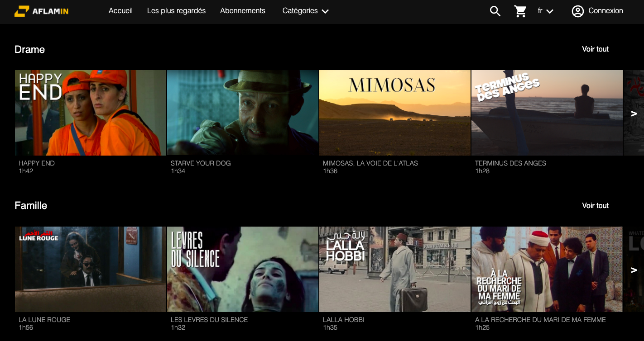
Task: Open the Lèvres du Silence thumbnail
Action: pos(243,269)
